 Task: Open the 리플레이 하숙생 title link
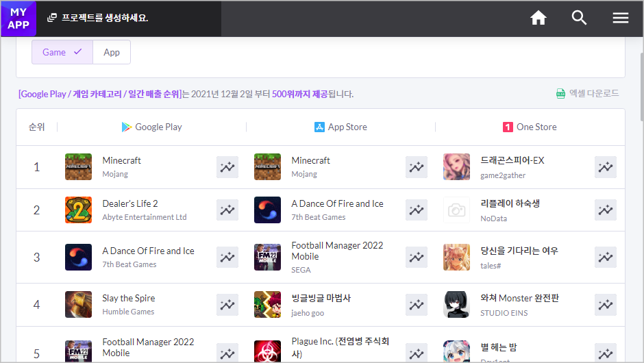(x=510, y=203)
